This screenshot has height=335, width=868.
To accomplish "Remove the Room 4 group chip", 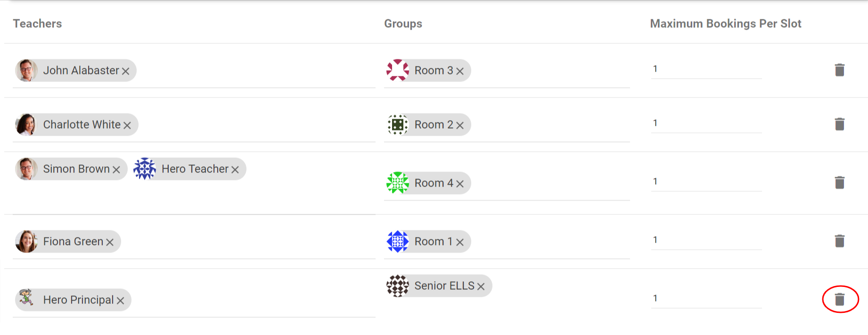I will 460,183.
